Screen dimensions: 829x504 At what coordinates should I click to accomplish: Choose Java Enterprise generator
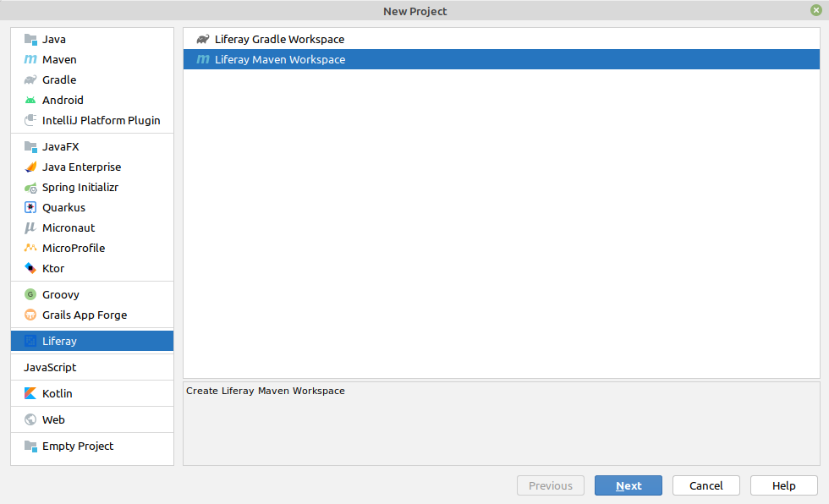(92, 167)
